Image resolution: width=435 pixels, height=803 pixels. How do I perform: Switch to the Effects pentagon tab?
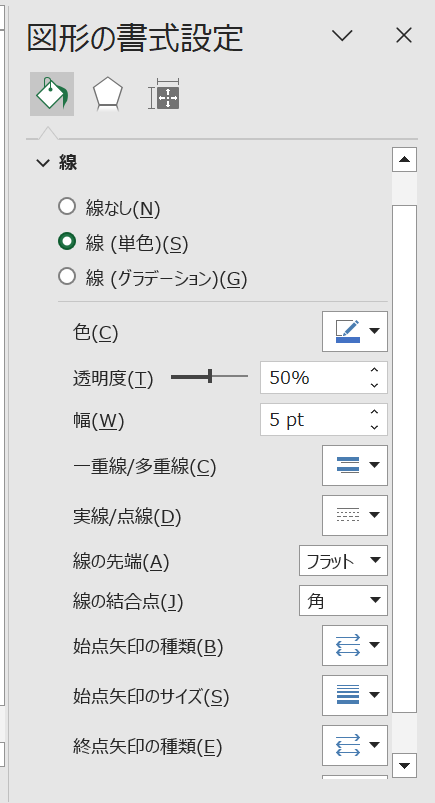(x=108, y=94)
